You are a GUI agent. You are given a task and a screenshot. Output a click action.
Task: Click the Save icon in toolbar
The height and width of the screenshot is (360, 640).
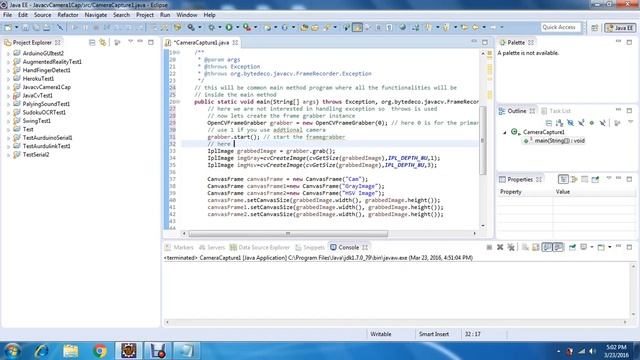[25, 27]
